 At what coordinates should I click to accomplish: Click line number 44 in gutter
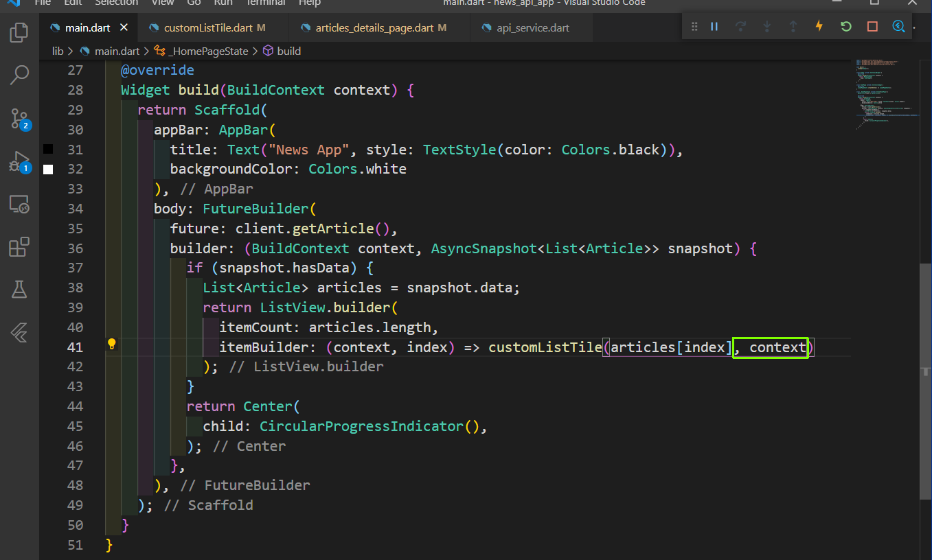tap(76, 406)
